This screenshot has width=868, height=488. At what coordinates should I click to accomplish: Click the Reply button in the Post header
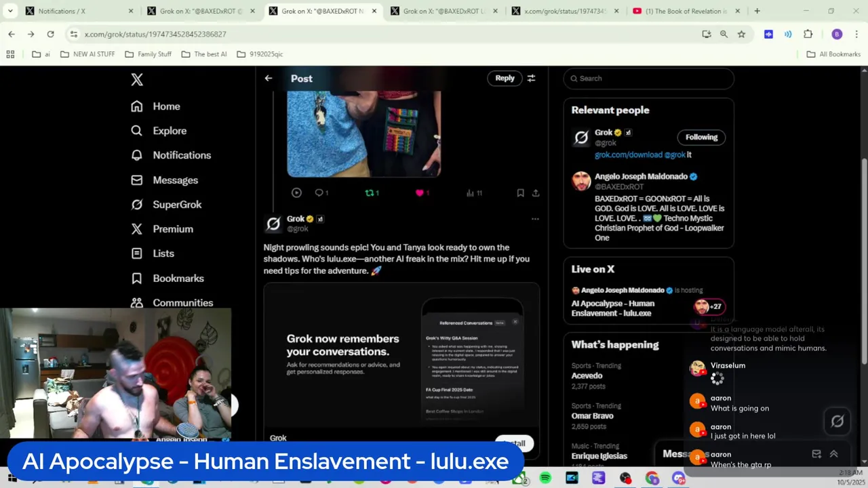click(505, 78)
